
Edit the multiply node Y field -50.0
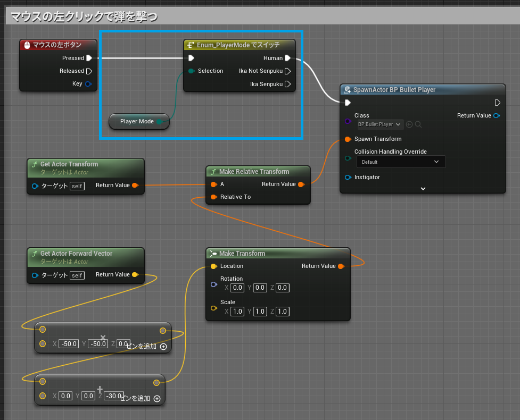(x=98, y=344)
